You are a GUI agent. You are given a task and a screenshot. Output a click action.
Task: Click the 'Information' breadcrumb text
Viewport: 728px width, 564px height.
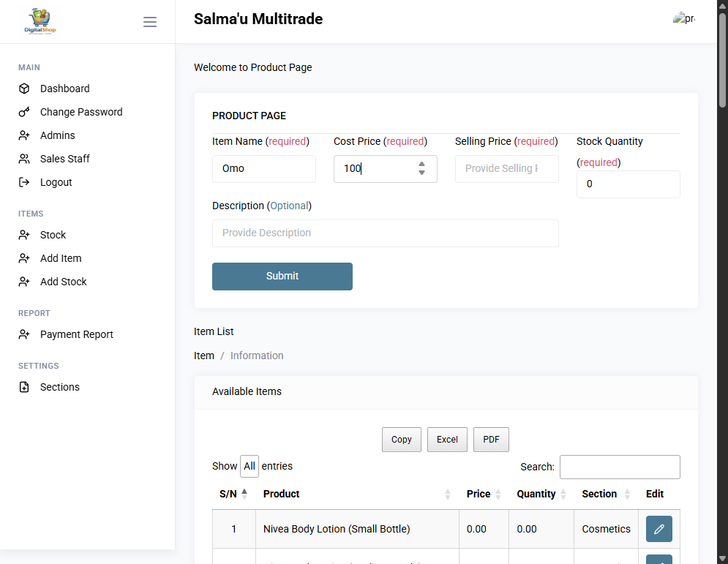click(257, 356)
